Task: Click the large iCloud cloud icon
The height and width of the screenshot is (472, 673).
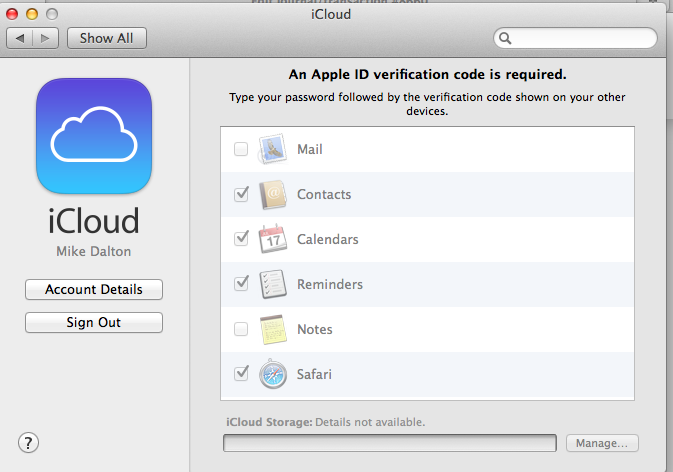Action: [94, 136]
